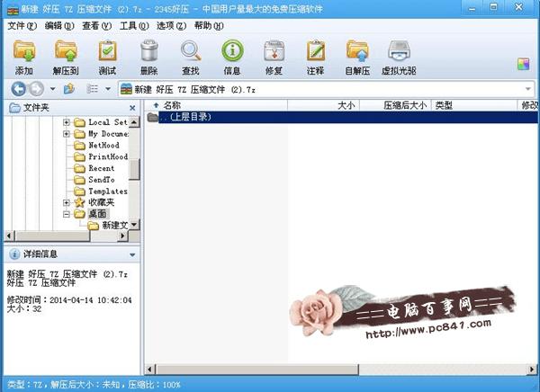This screenshot has width=540, height=392.
Task: Show archive 信息 (Info) icon
Action: (232, 51)
